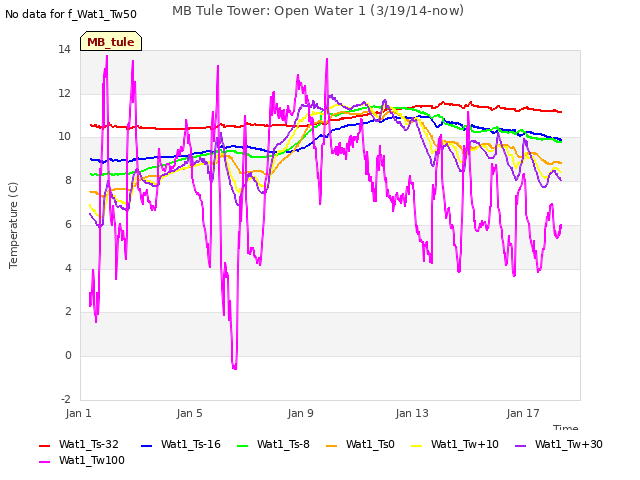
Task: Toggle the Wat1_Tw100 legend entry
Action: tap(82, 461)
